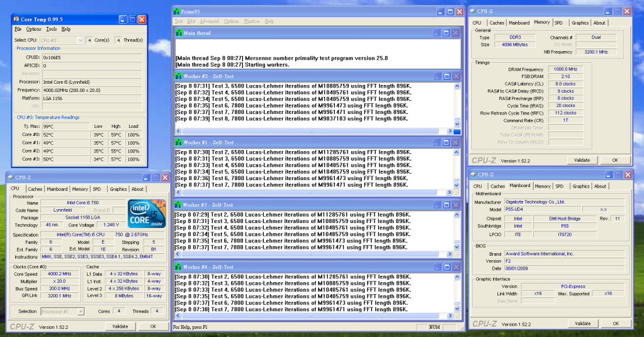Click the Worker #2 Self-Test window icon
This screenshot has height=337, width=644.
click(x=179, y=76)
